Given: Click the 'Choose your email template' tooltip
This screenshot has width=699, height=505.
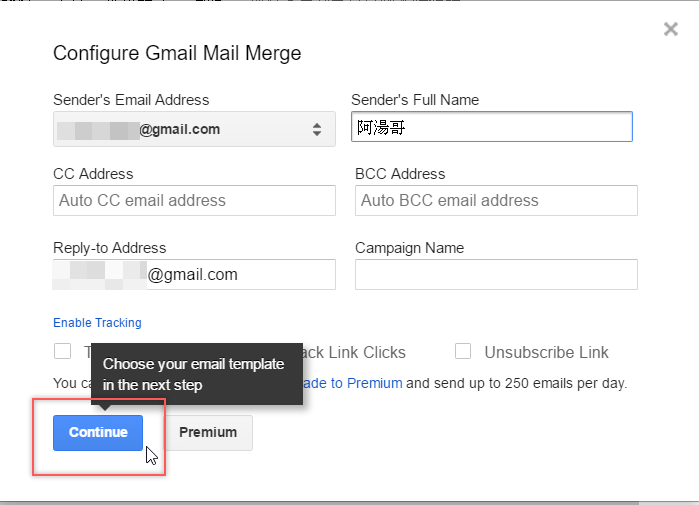Looking at the screenshot, I should (x=196, y=375).
